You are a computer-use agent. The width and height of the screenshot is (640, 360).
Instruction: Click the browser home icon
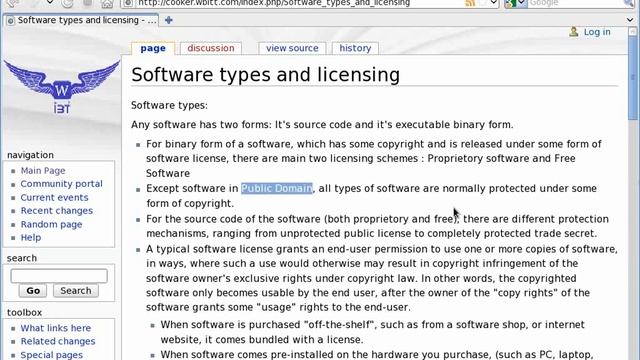click(x=107, y=4)
